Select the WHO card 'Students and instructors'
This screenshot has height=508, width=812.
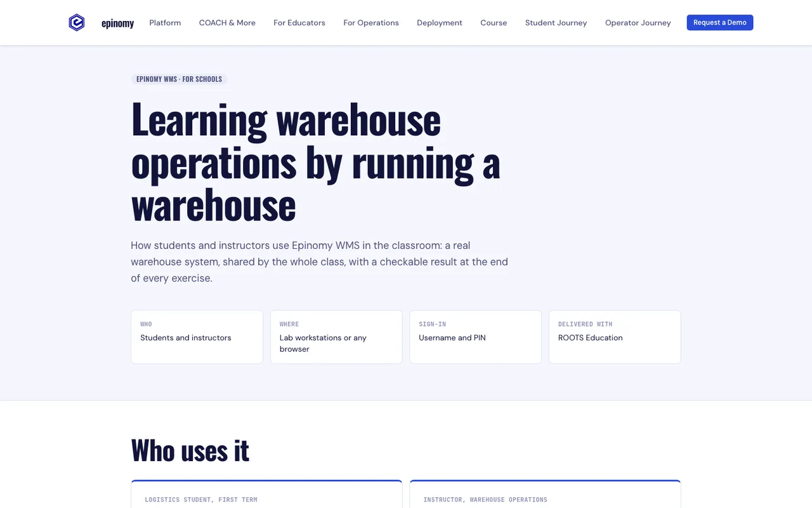click(x=197, y=337)
